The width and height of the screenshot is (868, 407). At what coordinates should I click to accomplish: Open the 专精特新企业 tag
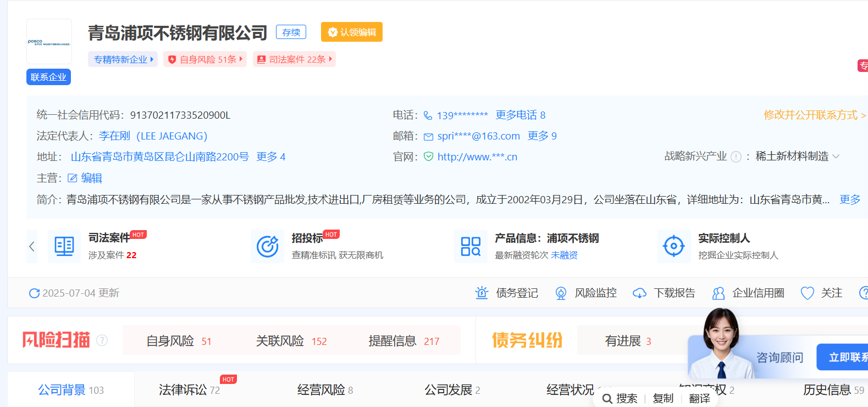123,59
